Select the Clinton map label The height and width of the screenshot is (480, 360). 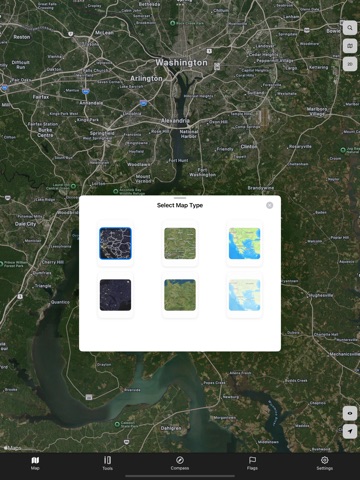(x=249, y=146)
